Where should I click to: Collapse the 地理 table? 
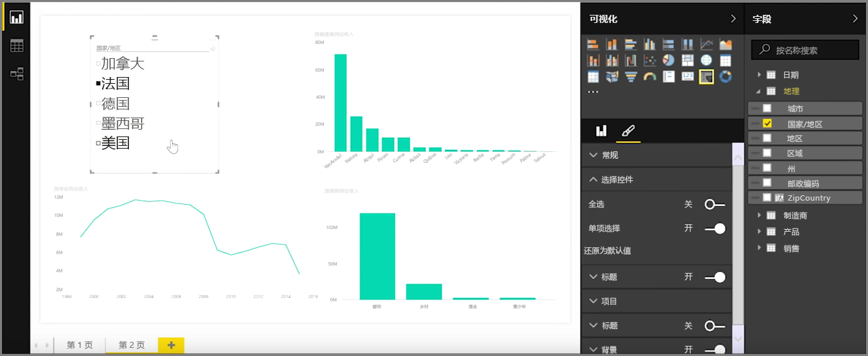[759, 91]
